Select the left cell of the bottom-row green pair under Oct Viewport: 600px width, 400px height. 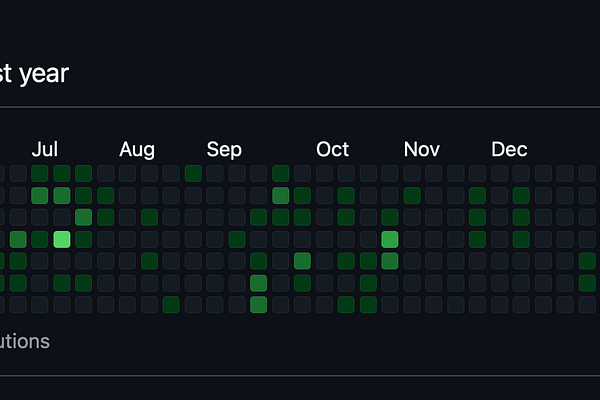click(x=346, y=305)
